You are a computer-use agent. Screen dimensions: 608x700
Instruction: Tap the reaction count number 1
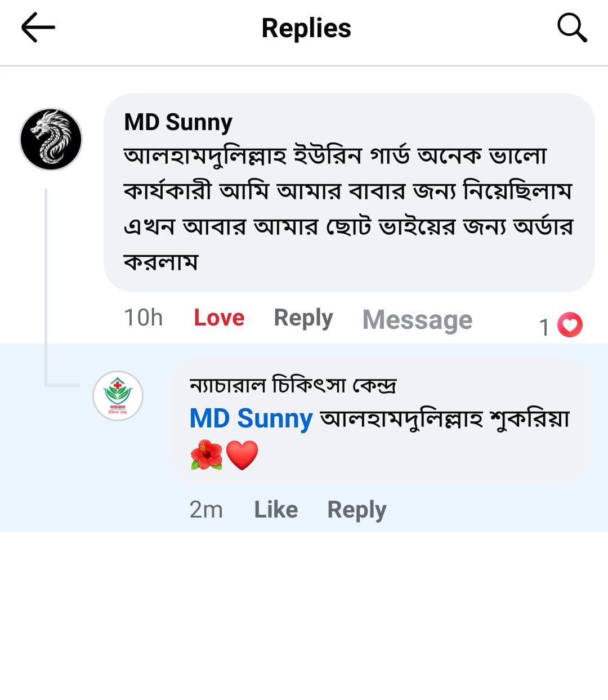544,327
